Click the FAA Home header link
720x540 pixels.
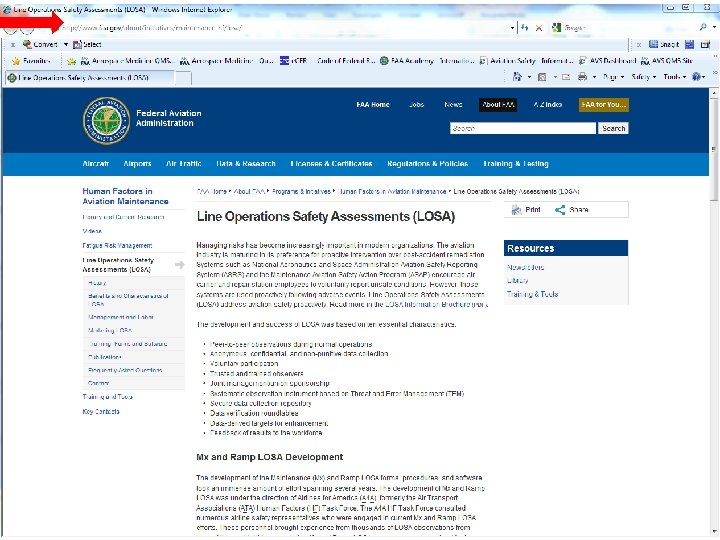click(373, 105)
